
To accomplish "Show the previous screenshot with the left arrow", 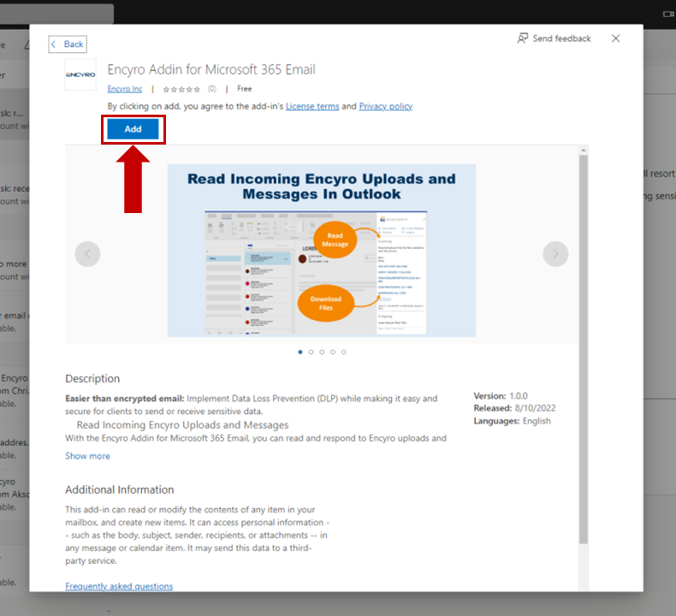I will tap(87, 253).
